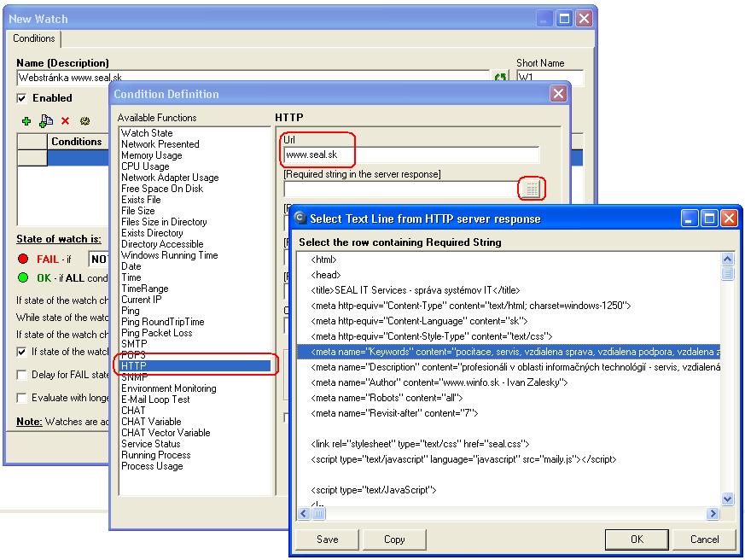The height and width of the screenshot is (560, 745).
Task: Open the response line picker icon button
Action: pyautogui.click(x=532, y=190)
